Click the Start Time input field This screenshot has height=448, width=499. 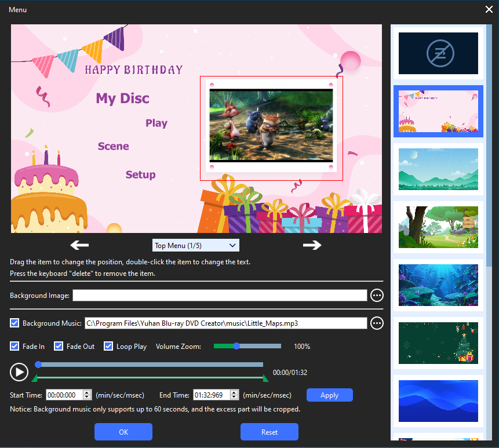(x=65, y=395)
